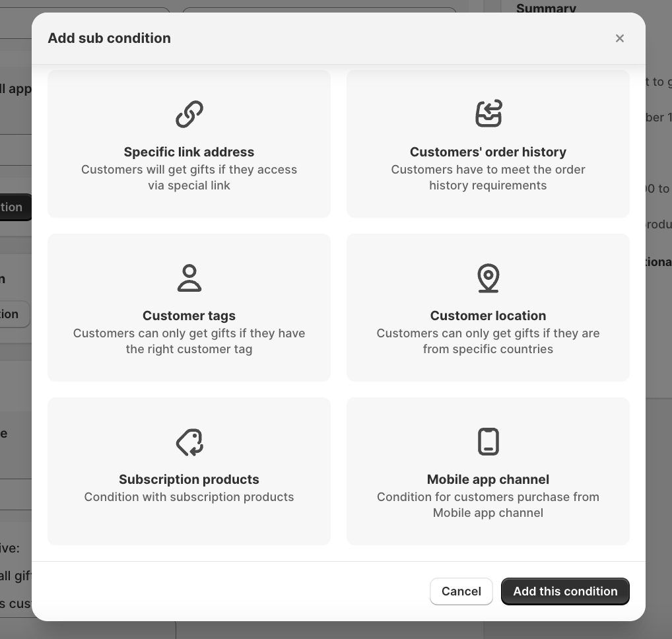Click Cancel button
The width and height of the screenshot is (672, 639).
click(x=461, y=591)
